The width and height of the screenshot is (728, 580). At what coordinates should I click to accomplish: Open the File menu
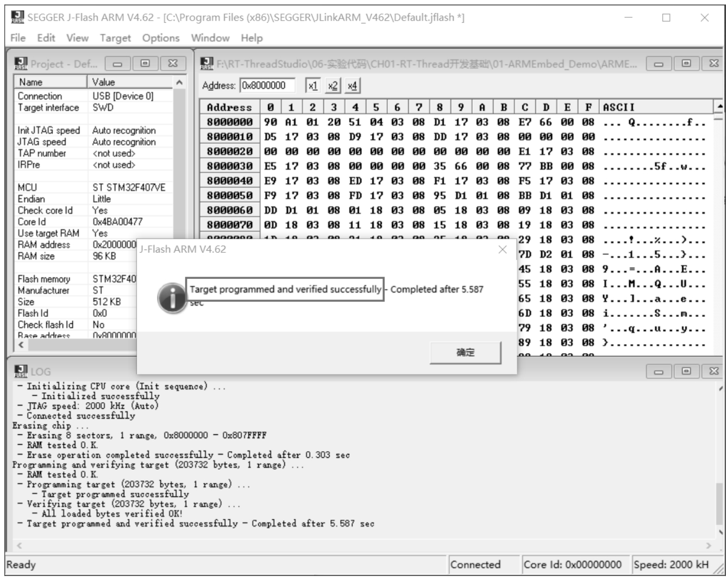coord(18,38)
